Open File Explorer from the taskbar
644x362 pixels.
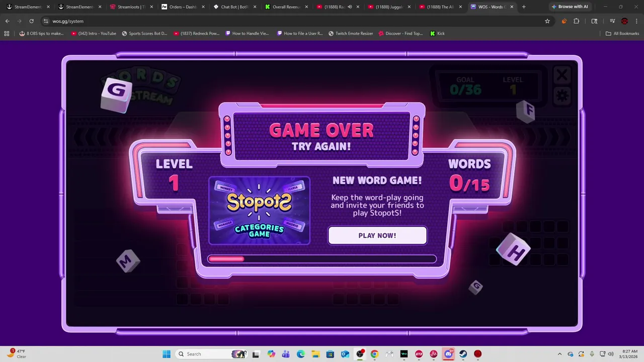click(315, 354)
